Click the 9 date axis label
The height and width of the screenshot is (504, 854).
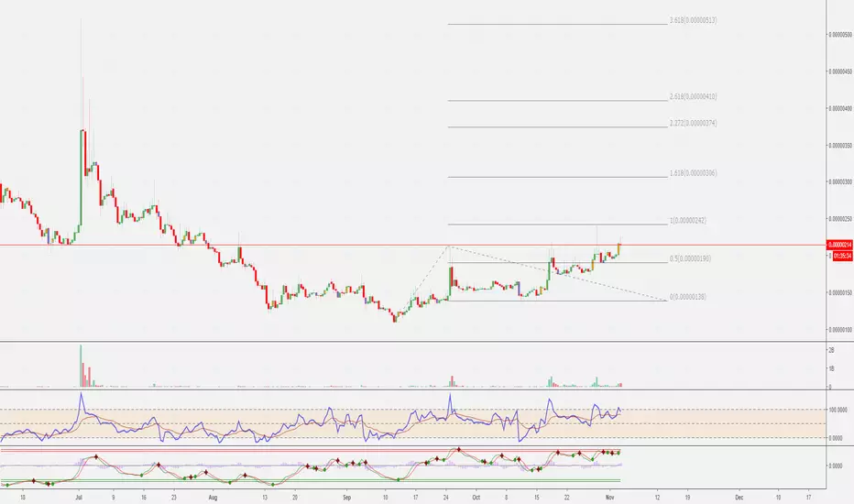tap(114, 498)
